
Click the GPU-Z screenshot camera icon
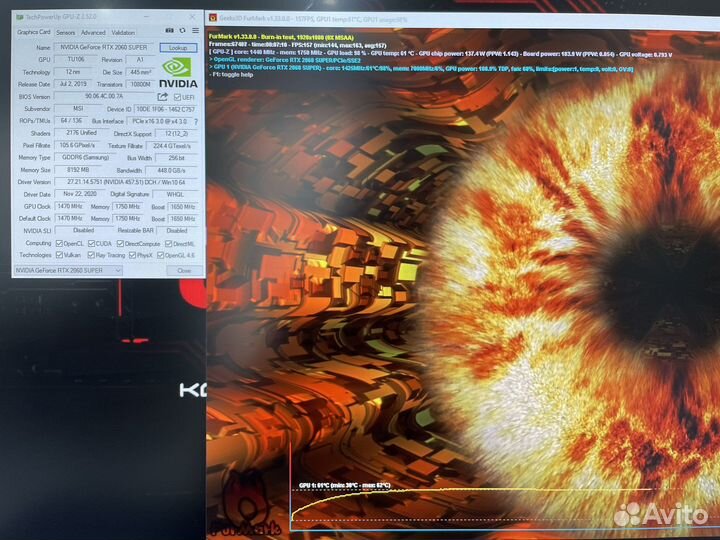169,30
